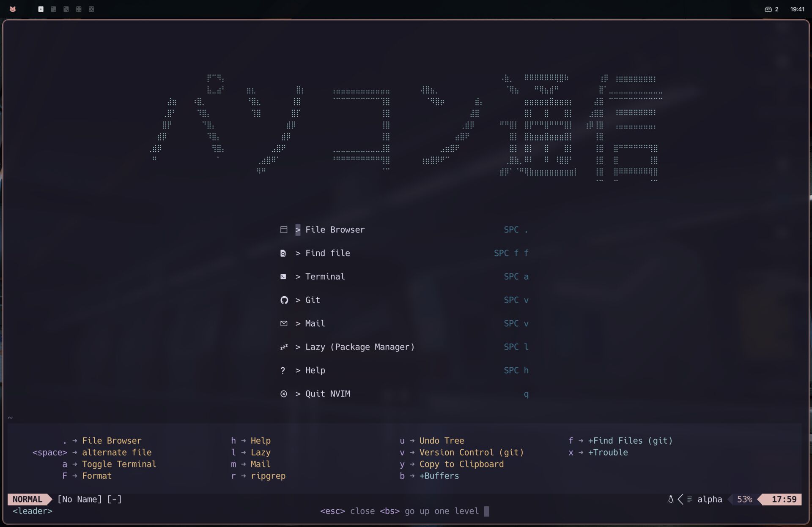The height and width of the screenshot is (527, 812).
Task: Open the File Browser entry
Action: pyautogui.click(x=404, y=230)
